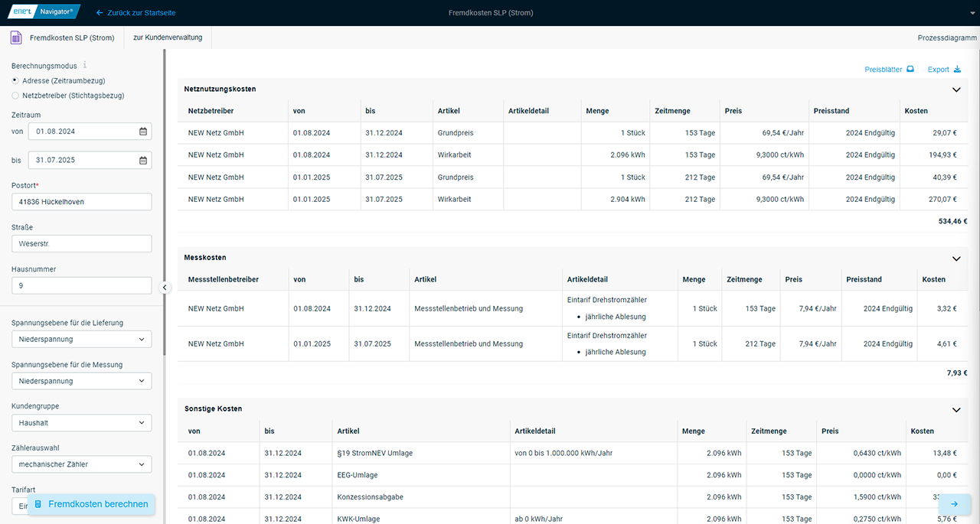980x524 pixels.
Task: Click the Postort input field
Action: [x=81, y=202]
